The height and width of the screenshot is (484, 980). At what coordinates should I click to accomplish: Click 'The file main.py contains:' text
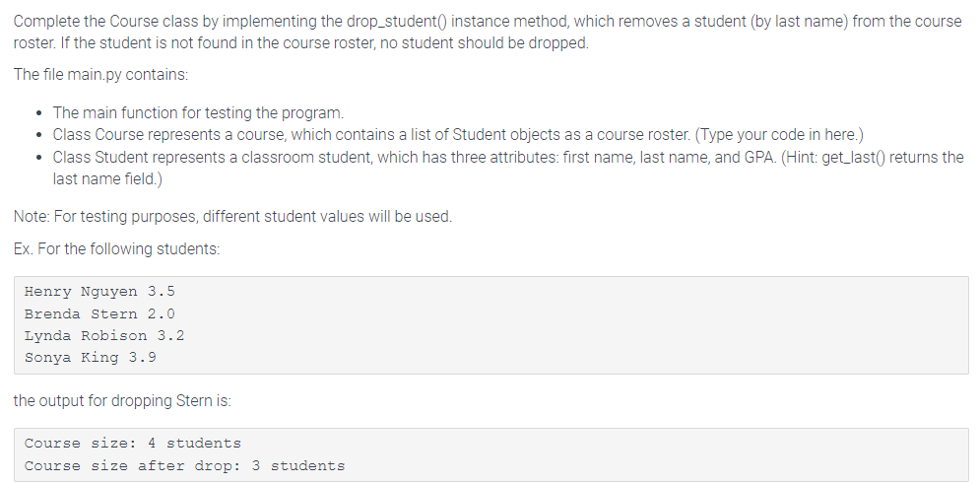[x=100, y=74]
